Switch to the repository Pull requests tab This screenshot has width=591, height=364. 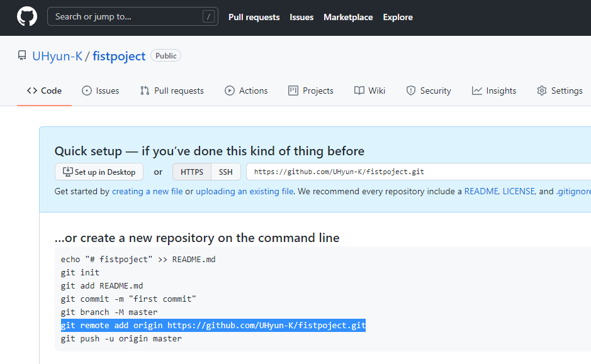pyautogui.click(x=172, y=91)
